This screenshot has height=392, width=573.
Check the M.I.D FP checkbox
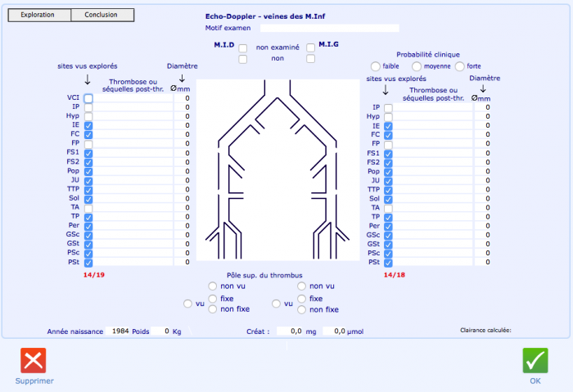(88, 144)
